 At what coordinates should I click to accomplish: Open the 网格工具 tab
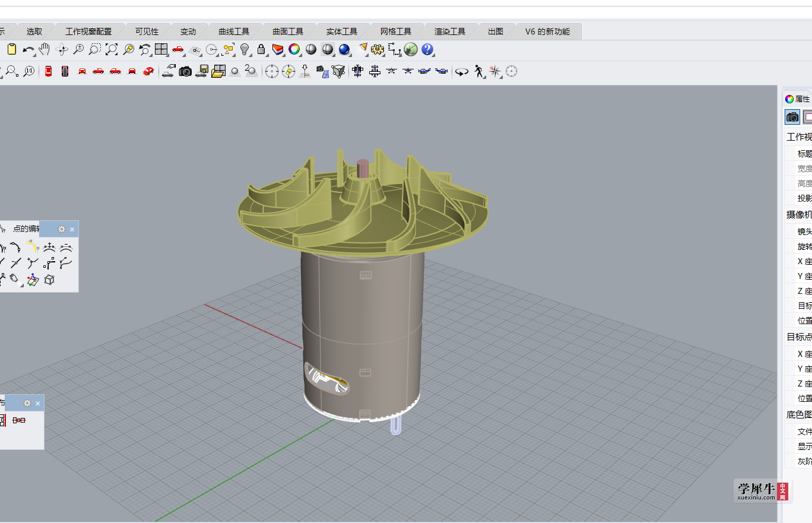[396, 31]
